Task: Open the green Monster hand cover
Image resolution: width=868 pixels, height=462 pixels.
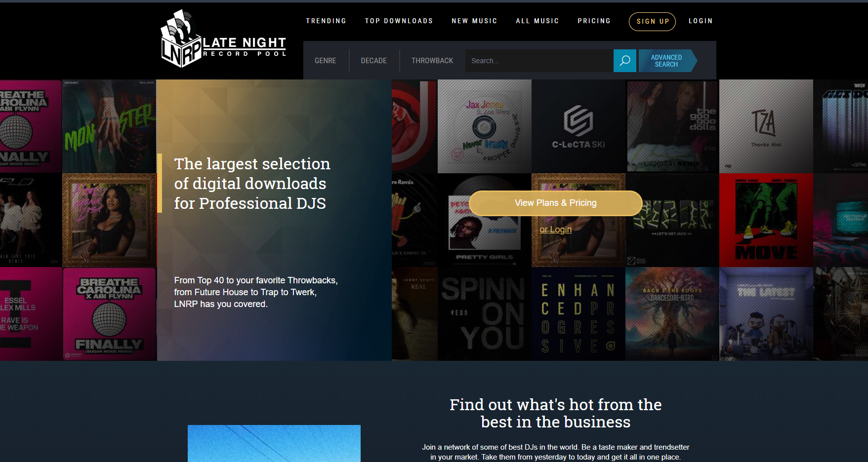Action: click(109, 126)
